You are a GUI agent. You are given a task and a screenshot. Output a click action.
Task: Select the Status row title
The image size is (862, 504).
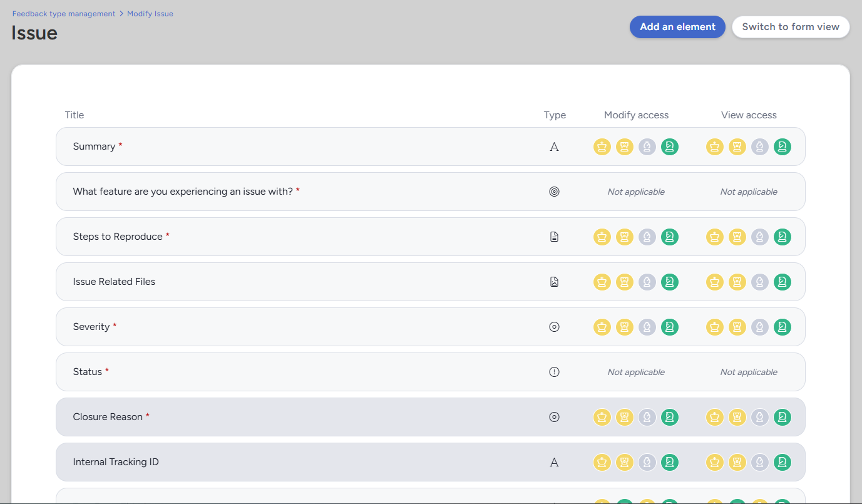point(88,372)
